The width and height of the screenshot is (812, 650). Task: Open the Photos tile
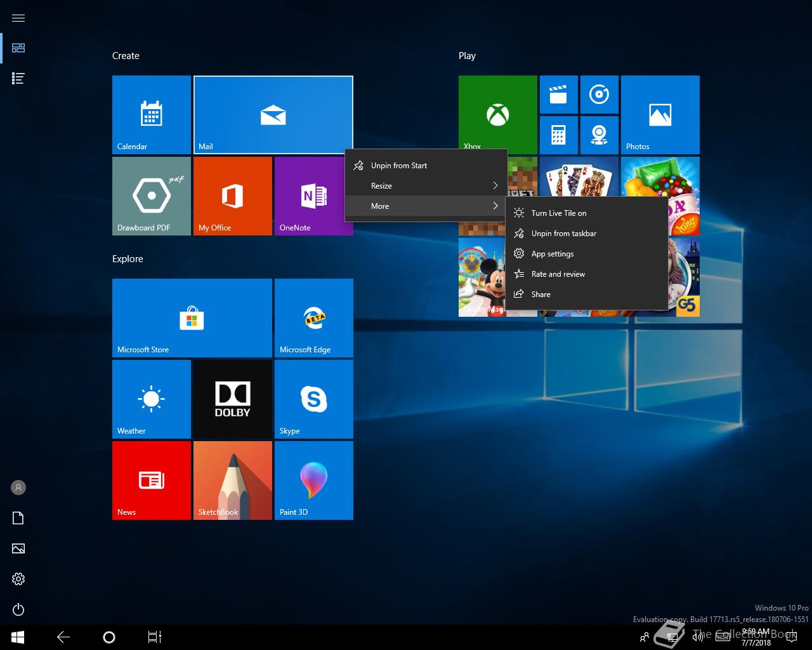[660, 115]
